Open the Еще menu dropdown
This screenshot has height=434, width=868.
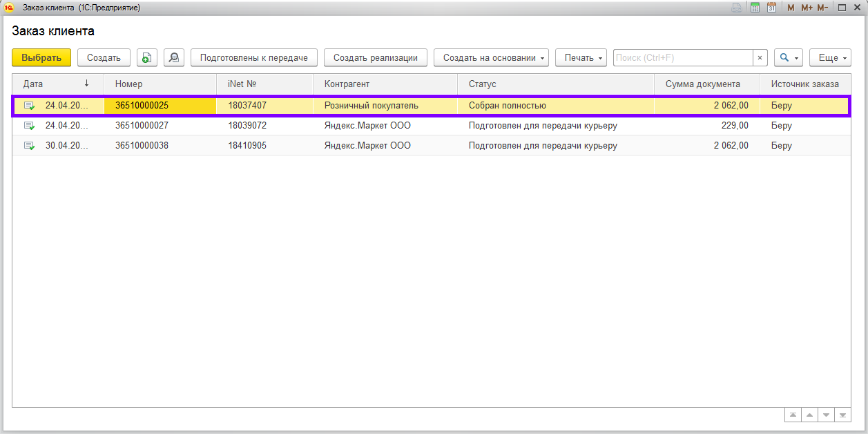tap(830, 58)
